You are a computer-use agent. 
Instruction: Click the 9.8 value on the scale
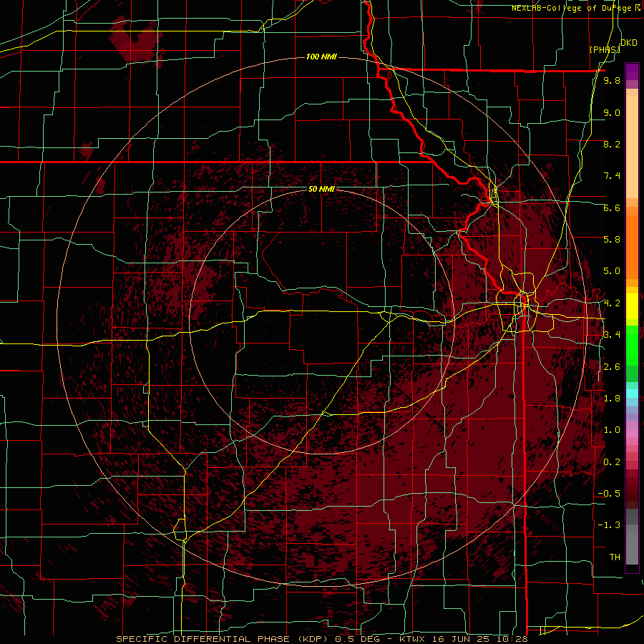coord(612,80)
